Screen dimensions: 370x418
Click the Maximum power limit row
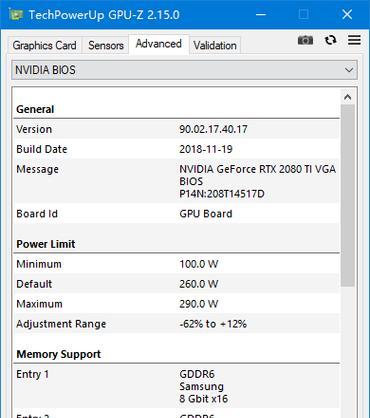[x=177, y=304]
